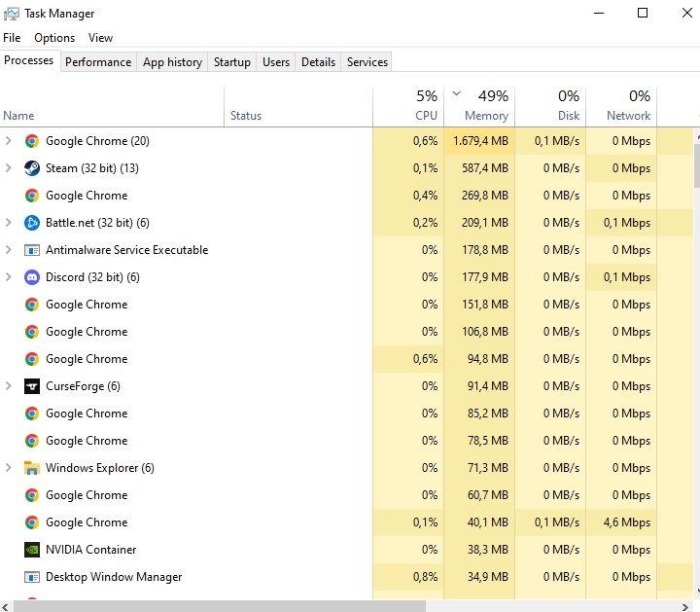
Task: Switch to the App history tab
Action: coord(172,62)
